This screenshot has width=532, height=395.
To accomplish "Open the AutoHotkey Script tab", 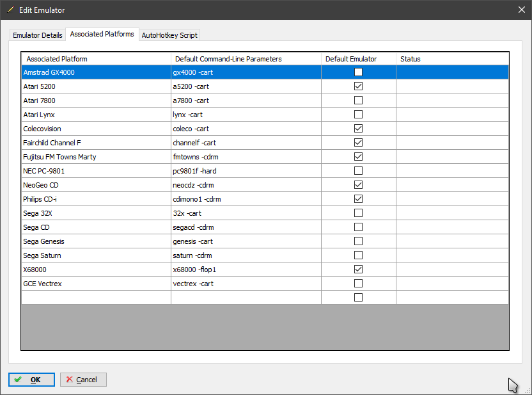I will pos(169,35).
